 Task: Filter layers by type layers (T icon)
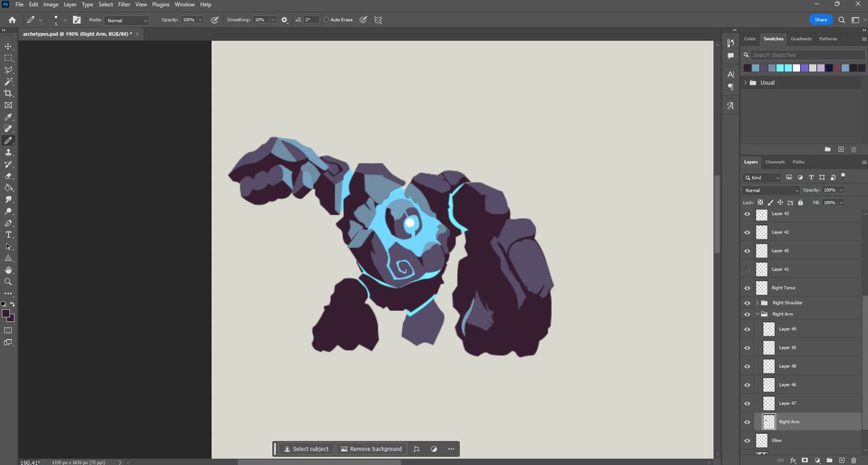click(811, 177)
